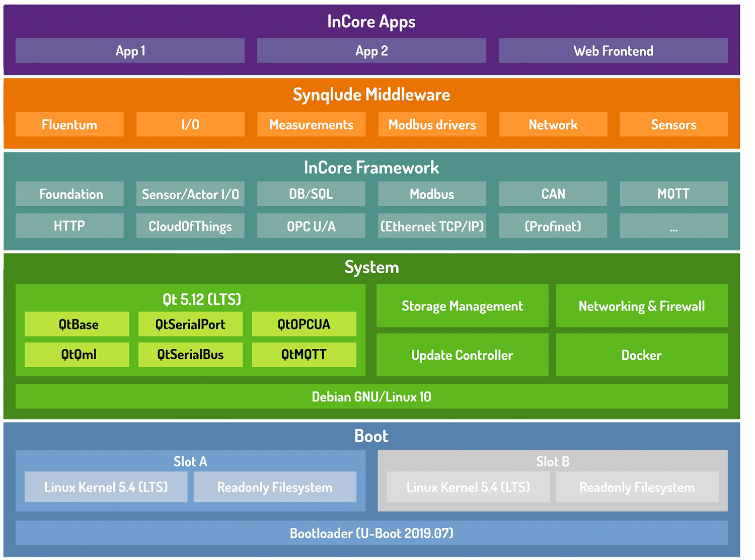755x560 pixels.
Task: Select the Update Controller block
Action: click(x=463, y=355)
